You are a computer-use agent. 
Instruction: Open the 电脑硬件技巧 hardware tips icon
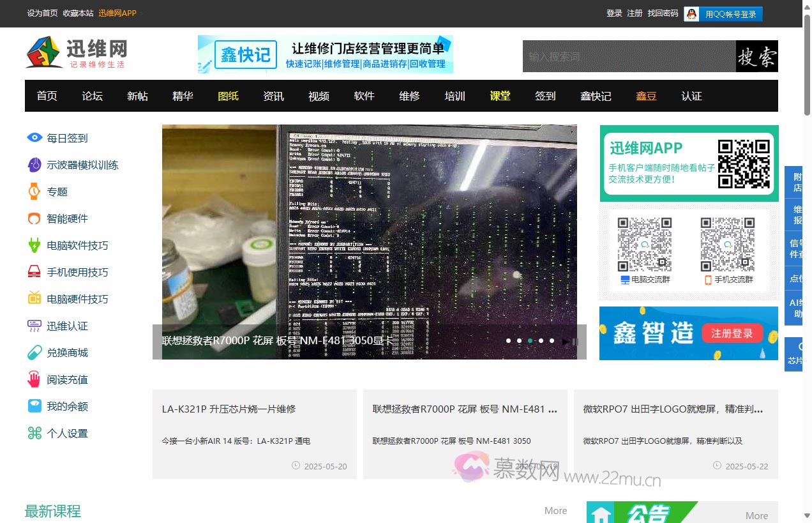coord(34,298)
